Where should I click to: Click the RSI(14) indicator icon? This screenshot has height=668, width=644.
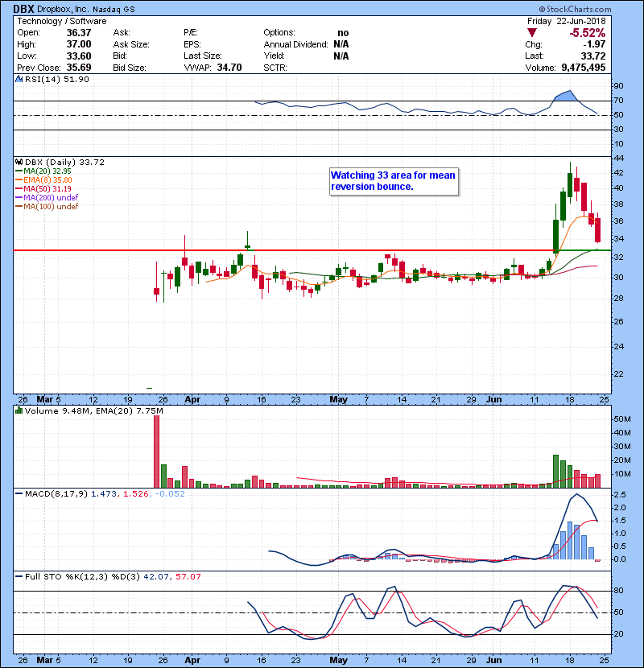(x=19, y=79)
